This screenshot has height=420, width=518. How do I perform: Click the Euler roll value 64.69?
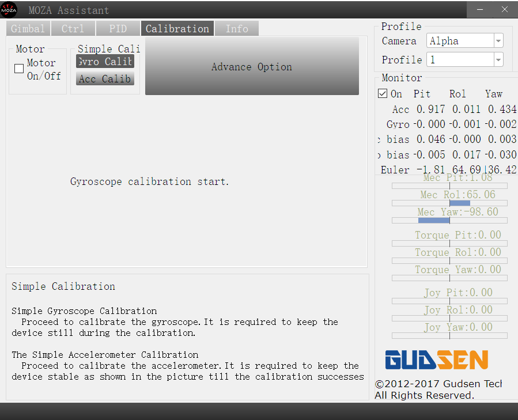(467, 169)
